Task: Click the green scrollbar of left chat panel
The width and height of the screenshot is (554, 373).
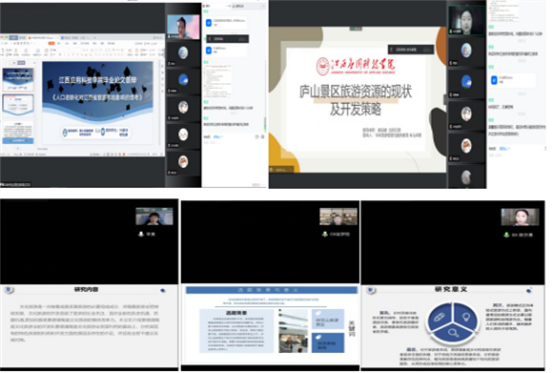Action: click(x=265, y=124)
